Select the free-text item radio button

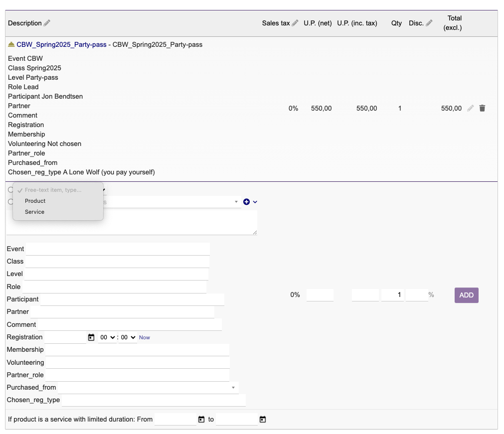click(10, 190)
